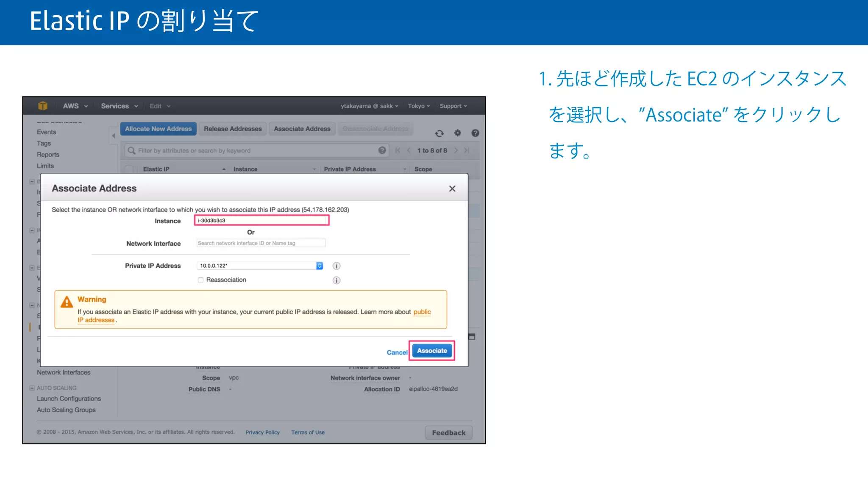Open the Limits sidebar item

[x=45, y=166]
